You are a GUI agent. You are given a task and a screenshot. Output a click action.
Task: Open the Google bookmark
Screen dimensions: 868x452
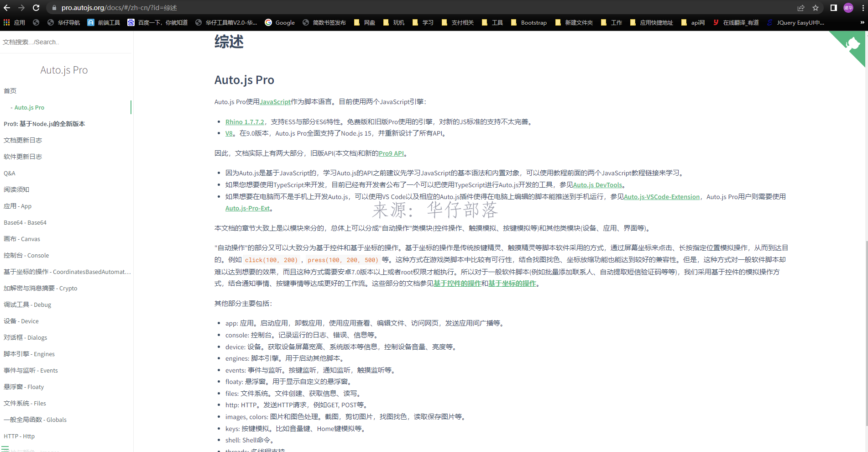pyautogui.click(x=280, y=22)
